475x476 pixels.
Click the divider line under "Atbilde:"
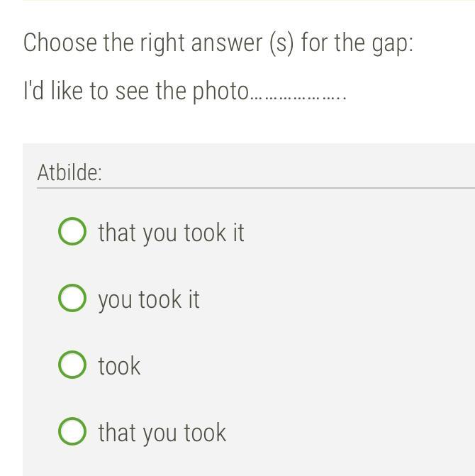(x=255, y=188)
